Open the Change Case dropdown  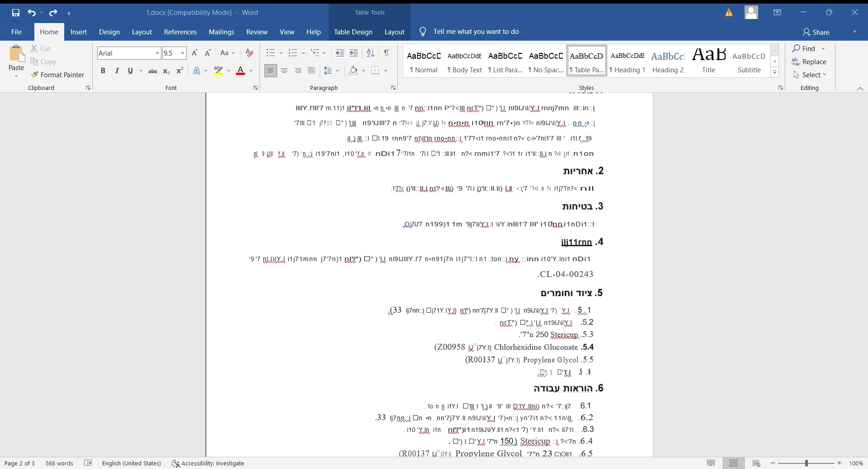click(x=228, y=53)
